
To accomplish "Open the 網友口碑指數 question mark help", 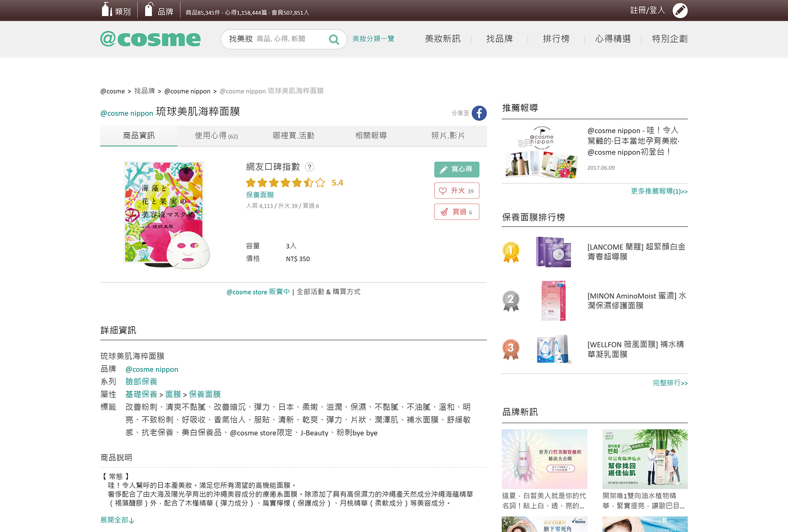I will [x=310, y=167].
